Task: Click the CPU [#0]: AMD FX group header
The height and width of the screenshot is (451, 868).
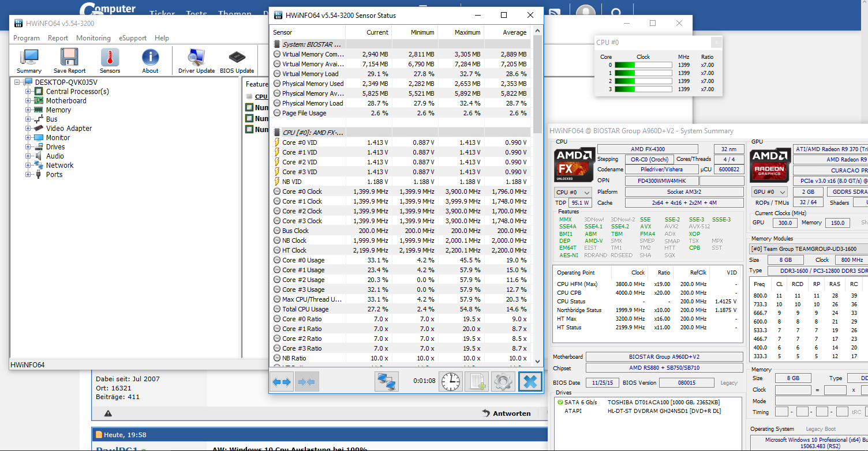Action: point(401,133)
